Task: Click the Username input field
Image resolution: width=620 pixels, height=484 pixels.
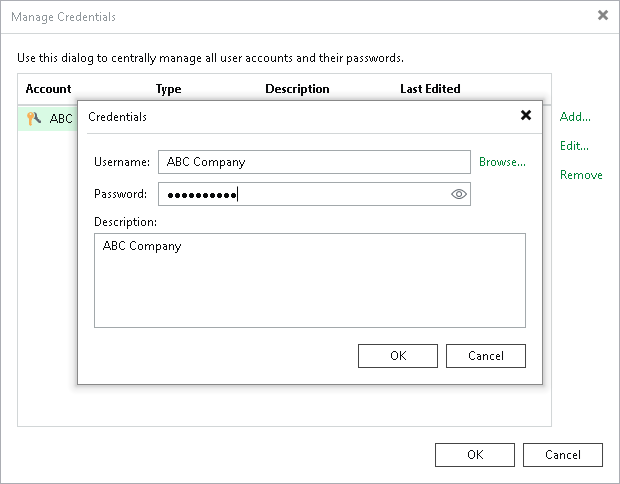Action: (314, 162)
